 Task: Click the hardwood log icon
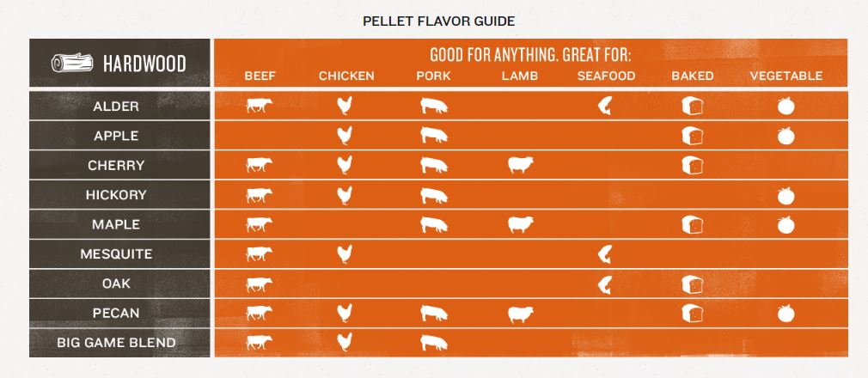click(x=72, y=63)
